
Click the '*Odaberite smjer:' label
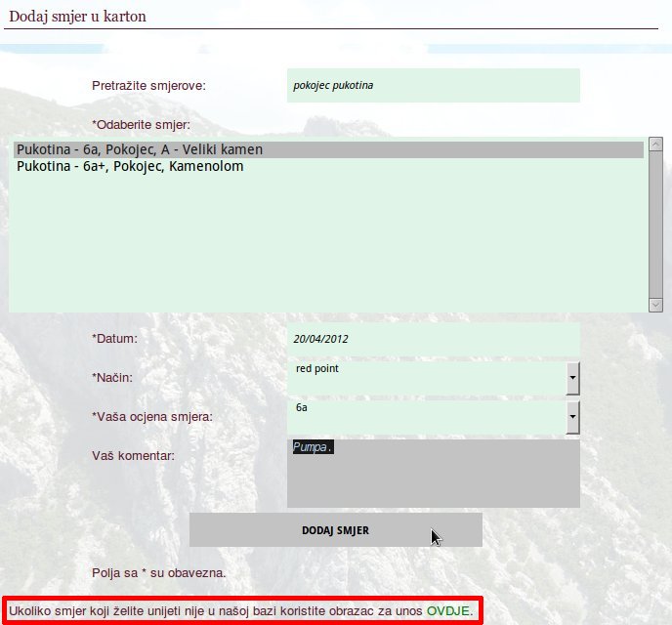141,125
